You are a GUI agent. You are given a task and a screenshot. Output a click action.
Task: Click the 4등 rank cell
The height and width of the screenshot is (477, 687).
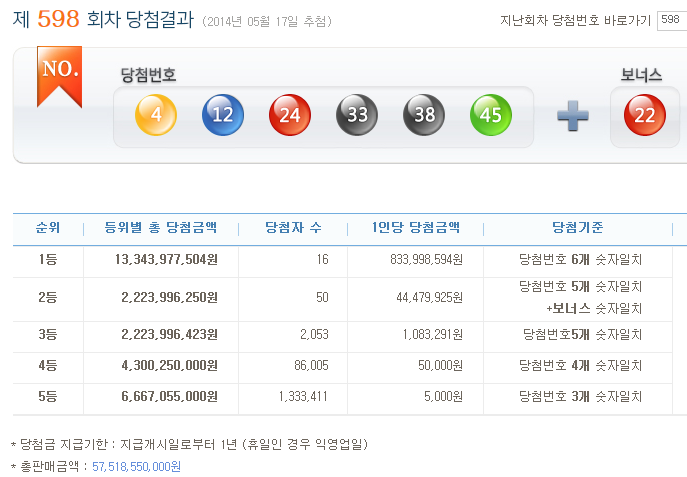48,365
